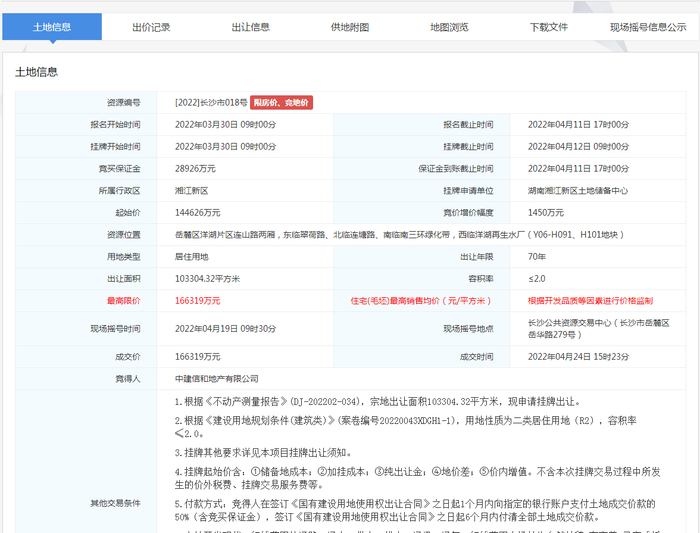
Task: Go to the 地图浏览 tab
Action: pos(449,27)
